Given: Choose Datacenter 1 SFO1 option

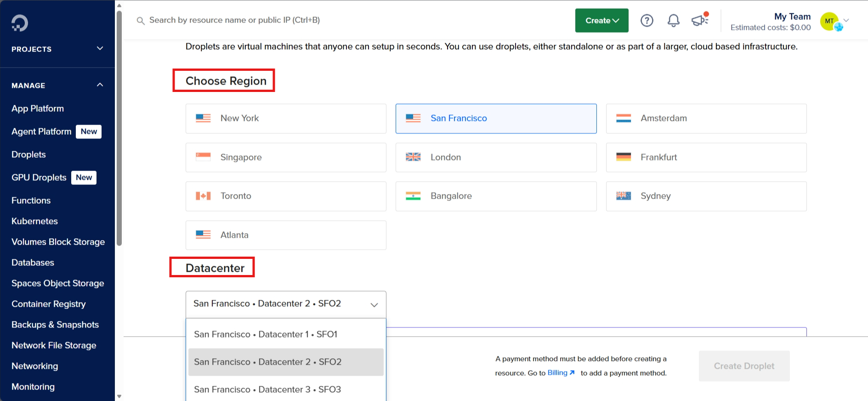Looking at the screenshot, I should click(286, 334).
